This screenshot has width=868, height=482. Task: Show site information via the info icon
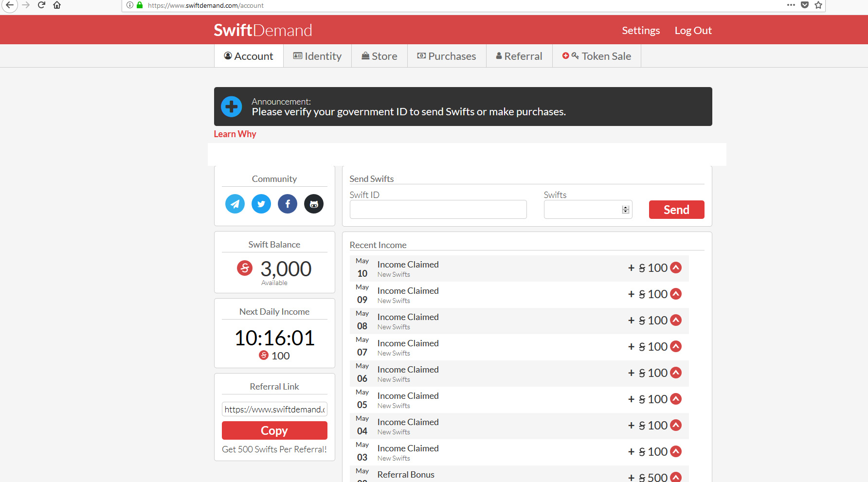130,5
